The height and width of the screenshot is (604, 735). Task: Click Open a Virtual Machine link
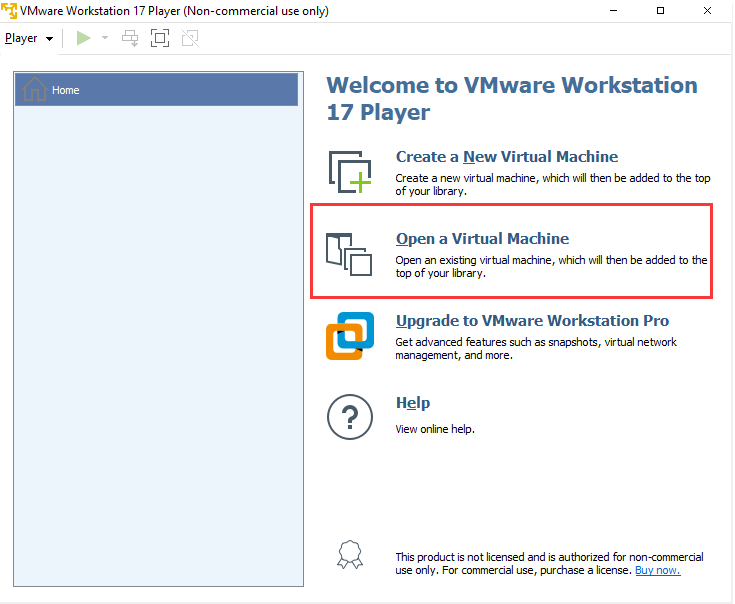tap(482, 239)
